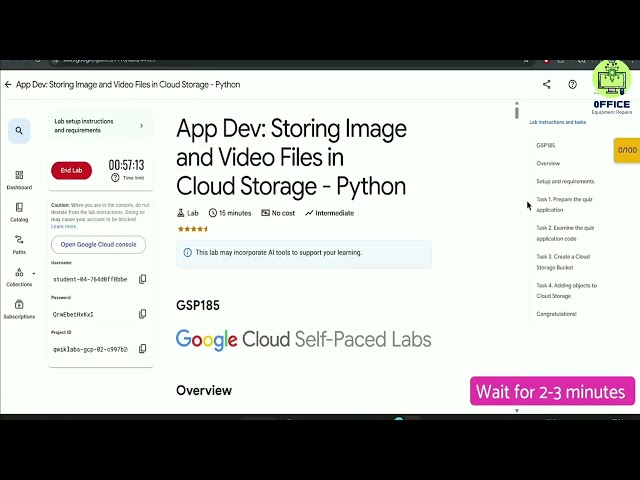Go to Task 3. Create a Cloud Storage Bucket
The width and height of the screenshot is (640, 480).
[563, 262]
